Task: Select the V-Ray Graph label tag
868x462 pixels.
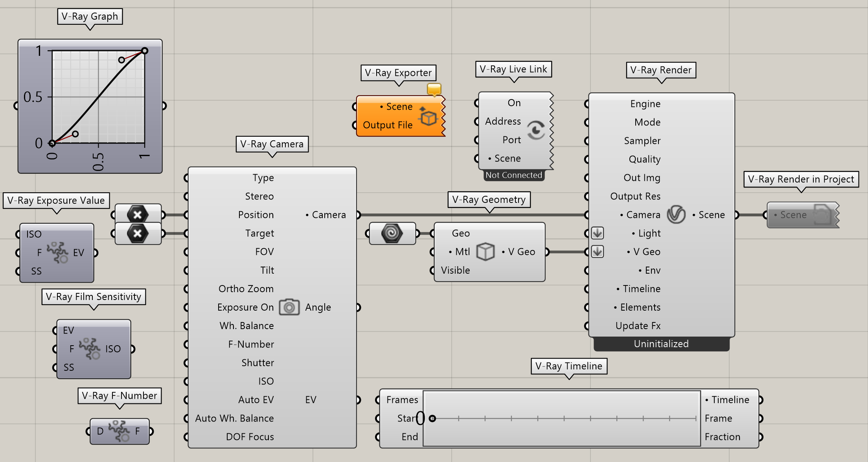Action: [x=90, y=17]
